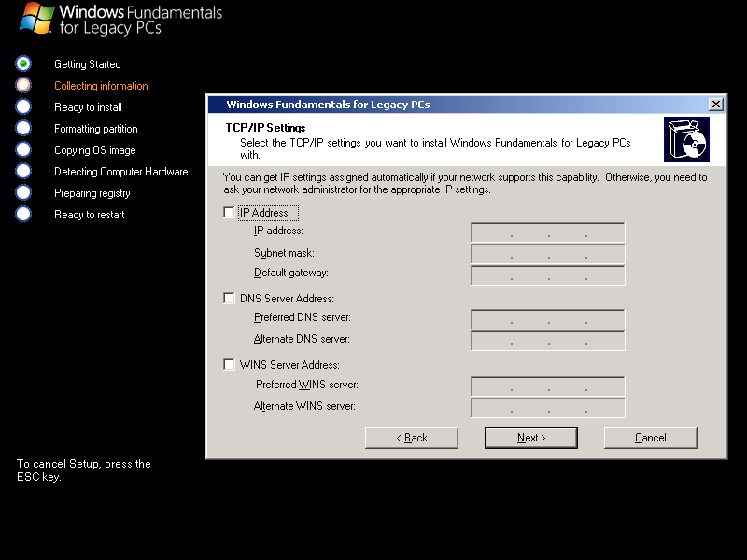
Task: Enable the IP Address checkbox
Action: click(230, 213)
